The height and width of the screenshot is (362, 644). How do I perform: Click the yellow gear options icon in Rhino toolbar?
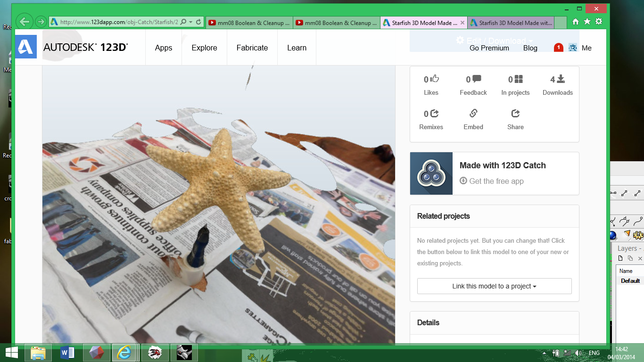(638, 234)
